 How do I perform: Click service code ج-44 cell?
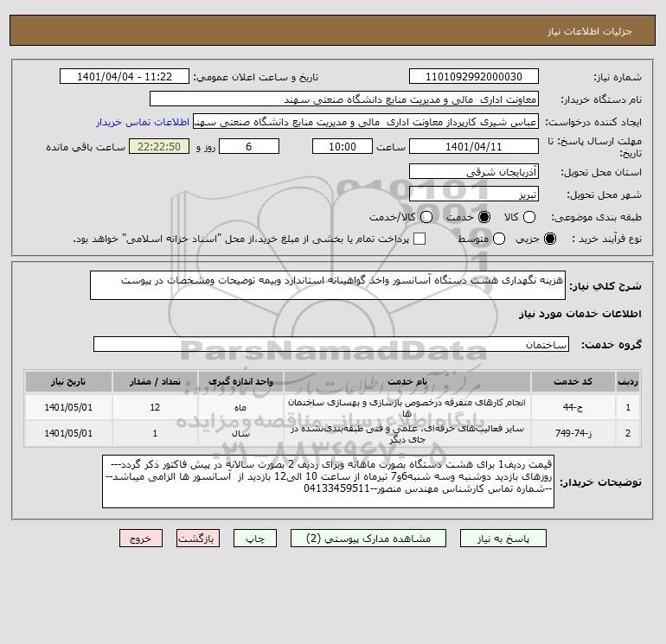click(573, 407)
